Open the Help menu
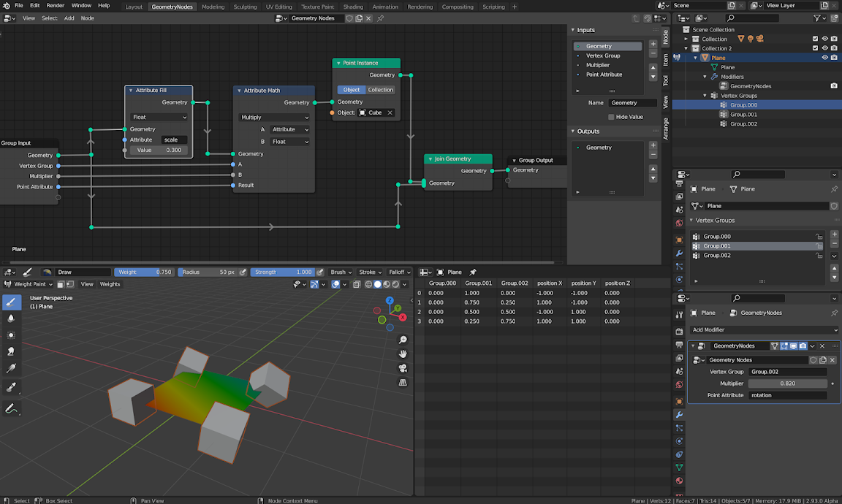 pyautogui.click(x=104, y=5)
